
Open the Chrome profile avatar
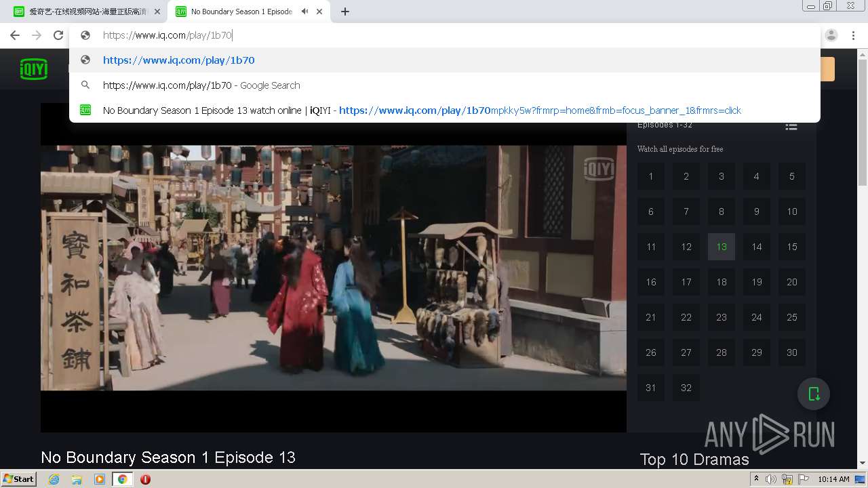pyautogui.click(x=831, y=35)
